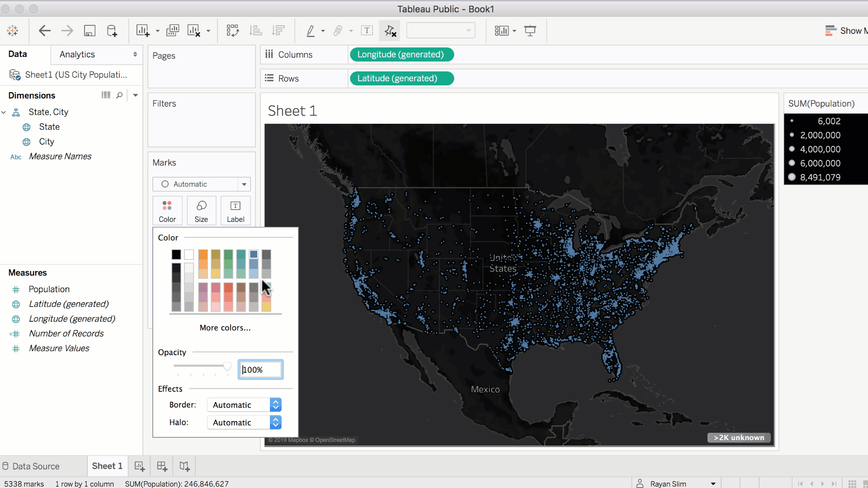
Task: Click the Sort ascending toolbar icon
Action: pyautogui.click(x=256, y=31)
